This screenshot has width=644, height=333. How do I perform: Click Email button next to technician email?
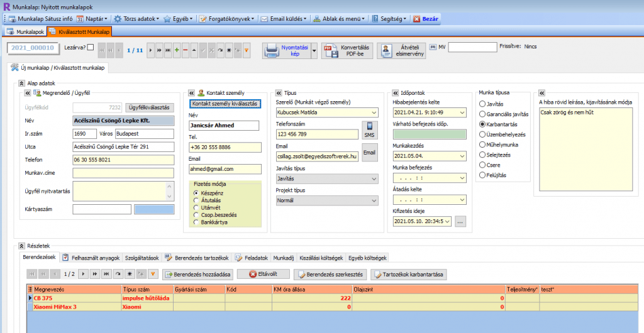pos(369,153)
